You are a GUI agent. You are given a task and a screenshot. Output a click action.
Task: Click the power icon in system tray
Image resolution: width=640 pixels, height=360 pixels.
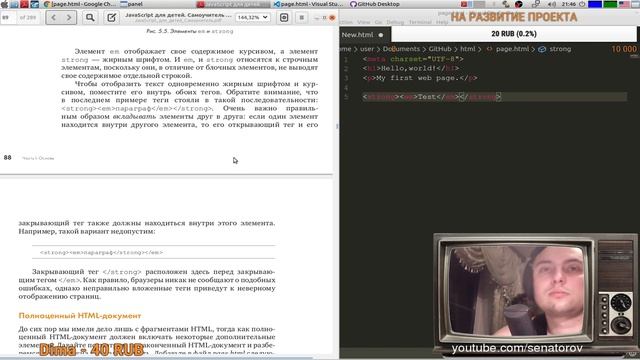pos(582,4)
